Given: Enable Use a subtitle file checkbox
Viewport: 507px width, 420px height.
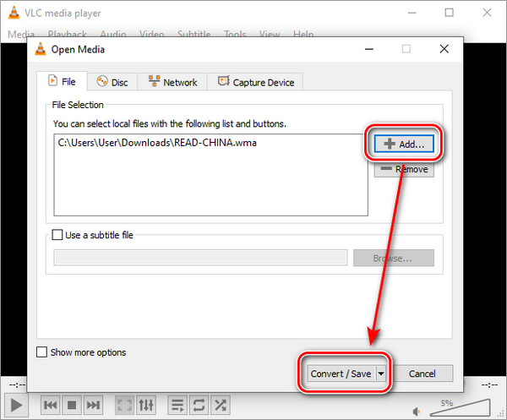Looking at the screenshot, I should [57, 235].
